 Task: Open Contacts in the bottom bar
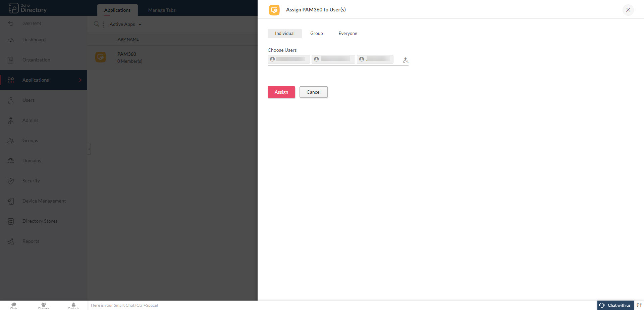(x=73, y=306)
